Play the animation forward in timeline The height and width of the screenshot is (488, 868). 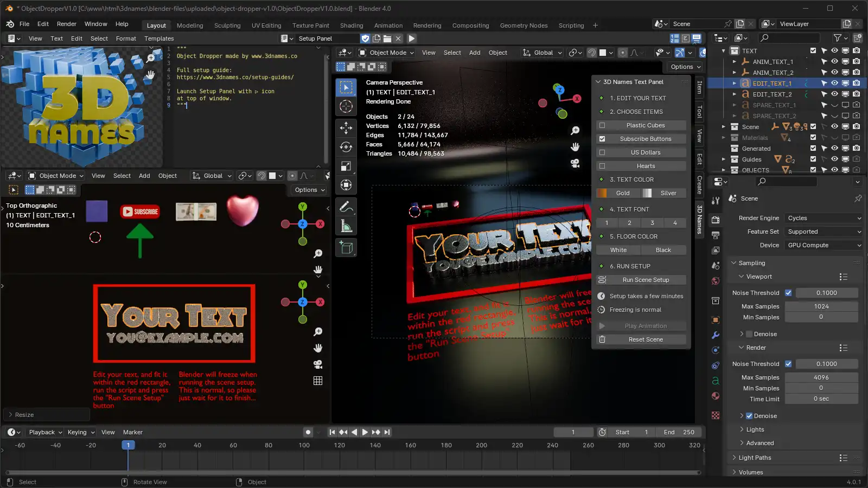365,432
